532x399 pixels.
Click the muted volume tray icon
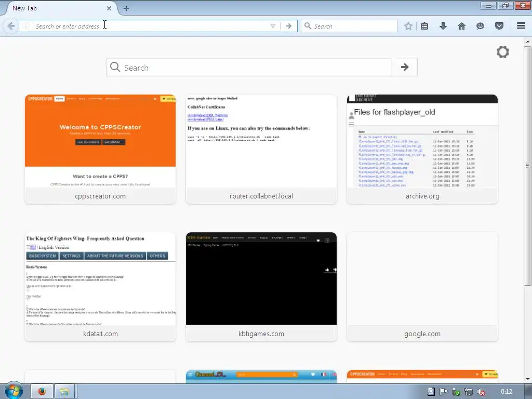pos(481,392)
